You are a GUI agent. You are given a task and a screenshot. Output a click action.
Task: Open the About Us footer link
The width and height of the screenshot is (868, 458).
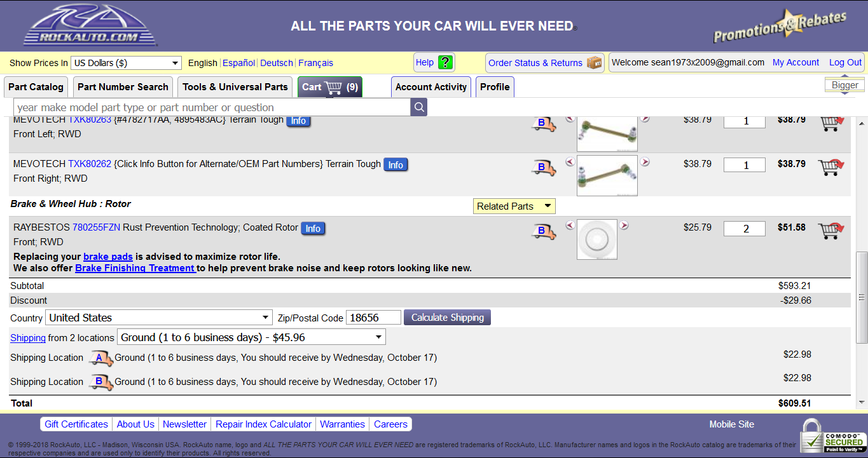[135, 424]
